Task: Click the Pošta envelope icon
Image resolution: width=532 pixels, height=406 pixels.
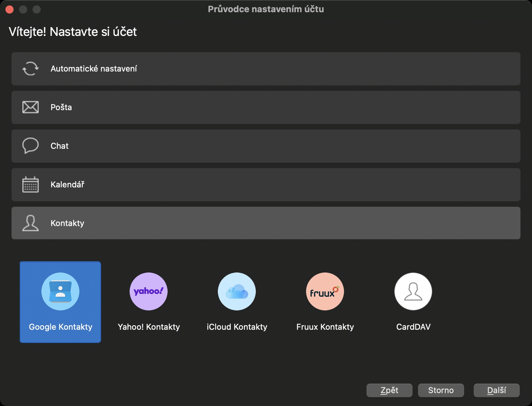Action: (31, 107)
